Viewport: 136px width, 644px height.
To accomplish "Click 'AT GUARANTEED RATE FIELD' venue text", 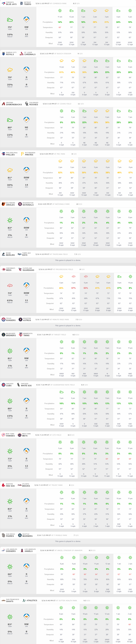I will click(x=63, y=385).
